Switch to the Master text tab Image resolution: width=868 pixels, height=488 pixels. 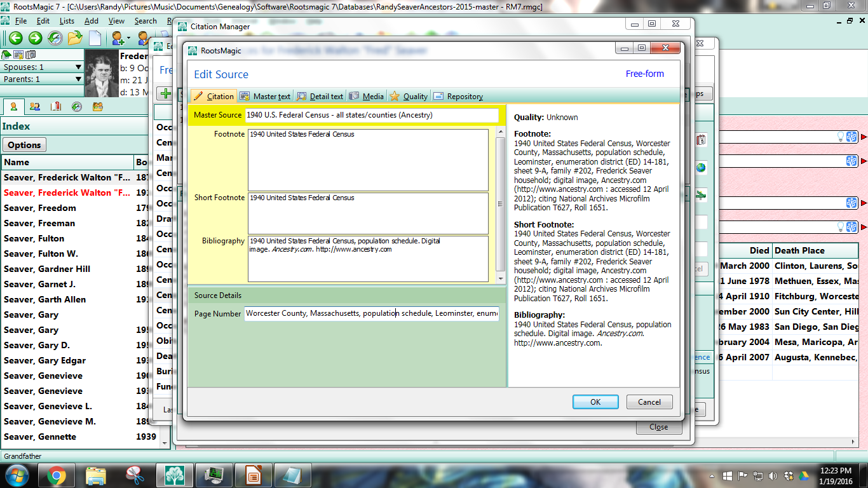click(265, 97)
